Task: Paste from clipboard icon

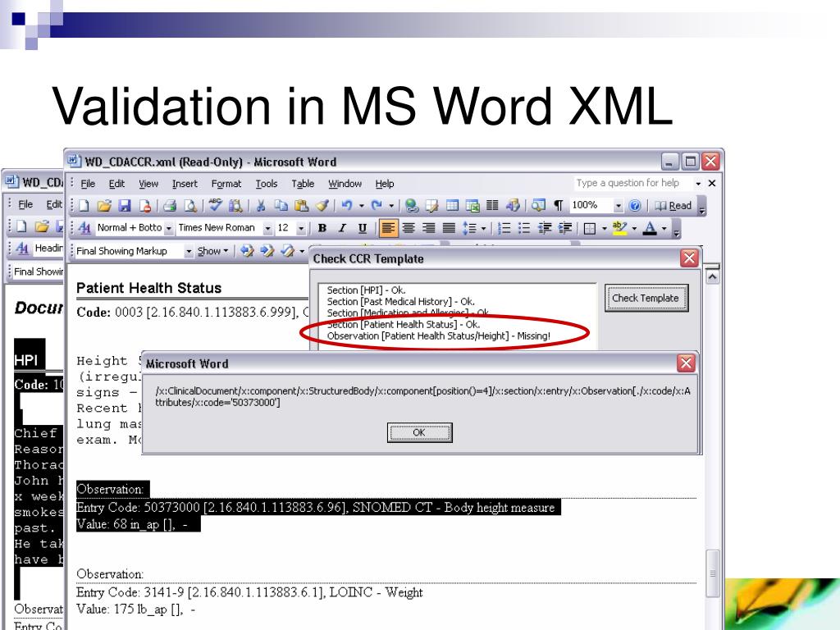Action: (302, 206)
